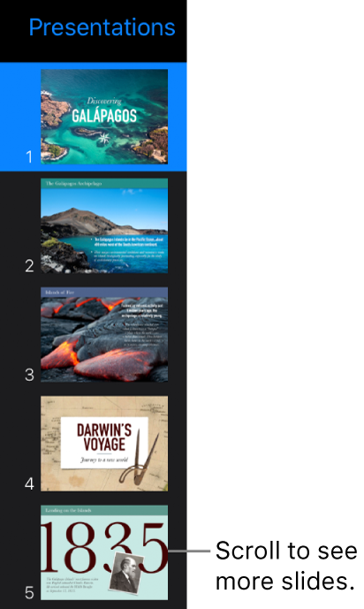Click slide number 4 label
Viewport: 364px width, 609px height.
click(x=29, y=484)
